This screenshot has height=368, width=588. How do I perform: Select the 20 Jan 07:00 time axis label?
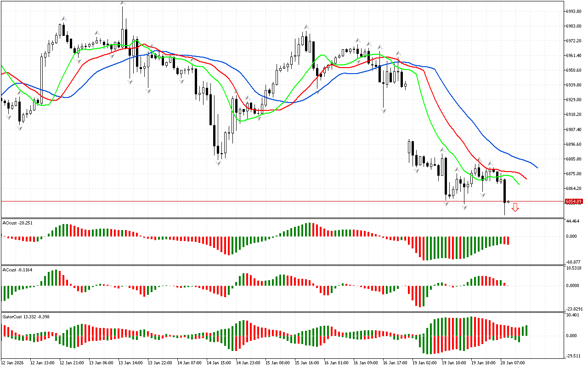(514, 363)
